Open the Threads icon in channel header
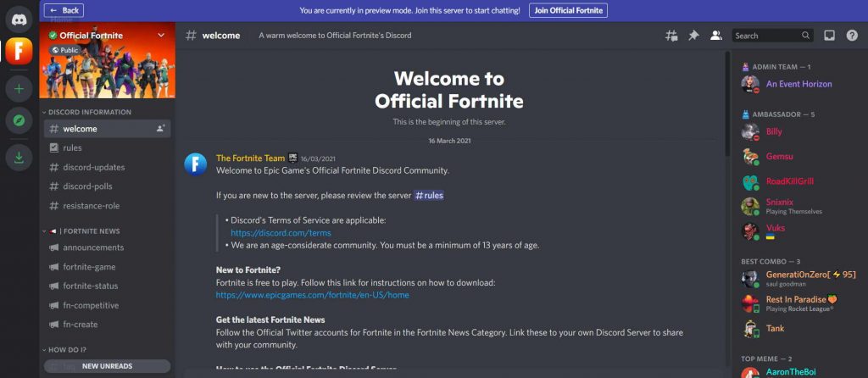This screenshot has width=868, height=378. click(671, 36)
